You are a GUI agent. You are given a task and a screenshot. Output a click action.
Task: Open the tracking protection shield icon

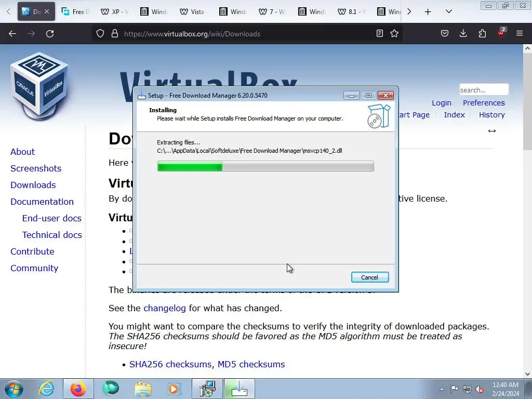(x=100, y=34)
